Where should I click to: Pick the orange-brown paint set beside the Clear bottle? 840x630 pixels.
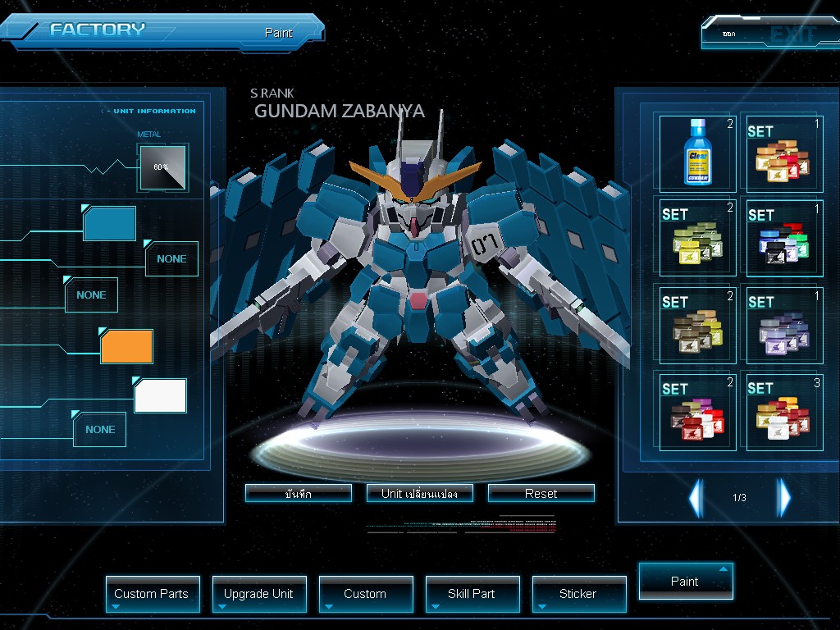coord(784,153)
